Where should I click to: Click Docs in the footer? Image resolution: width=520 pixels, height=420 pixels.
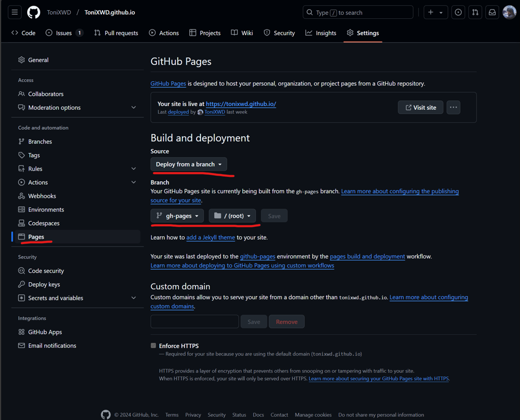point(258,415)
